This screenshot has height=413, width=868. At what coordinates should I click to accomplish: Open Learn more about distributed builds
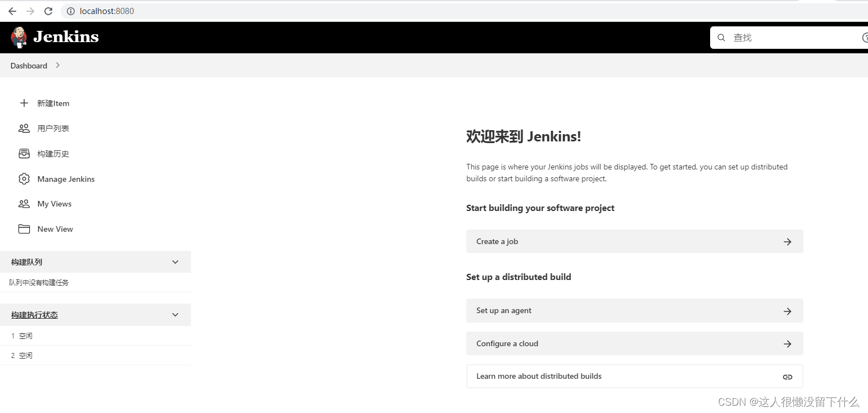pos(634,376)
